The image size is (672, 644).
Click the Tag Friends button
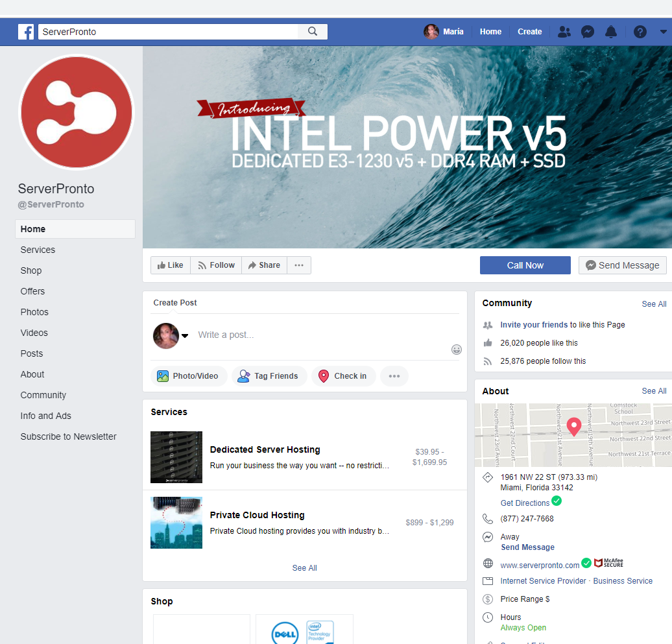[x=269, y=376]
